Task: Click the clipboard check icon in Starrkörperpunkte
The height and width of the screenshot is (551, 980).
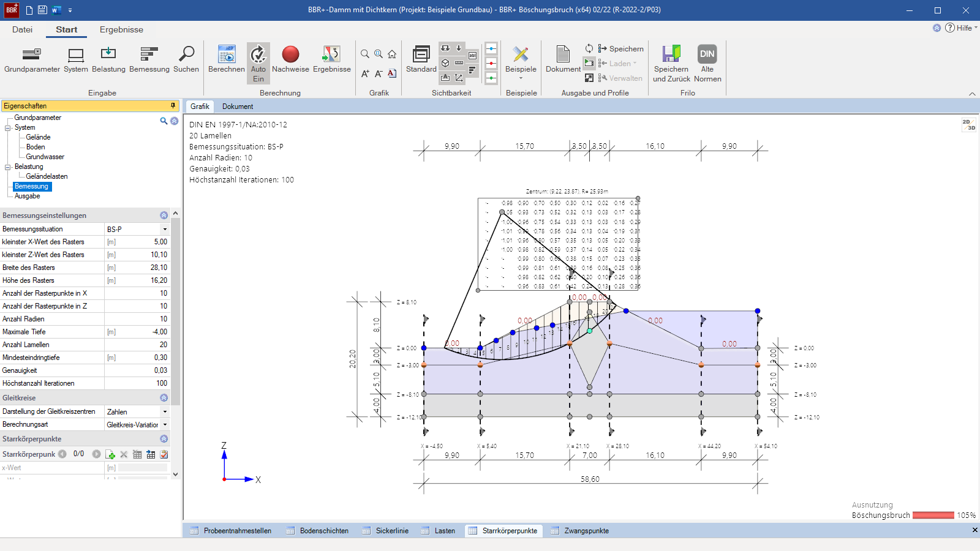Action: coord(164,454)
